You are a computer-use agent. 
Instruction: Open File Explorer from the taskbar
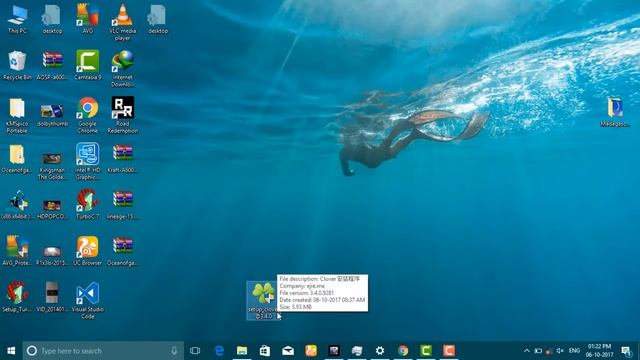pos(242,351)
